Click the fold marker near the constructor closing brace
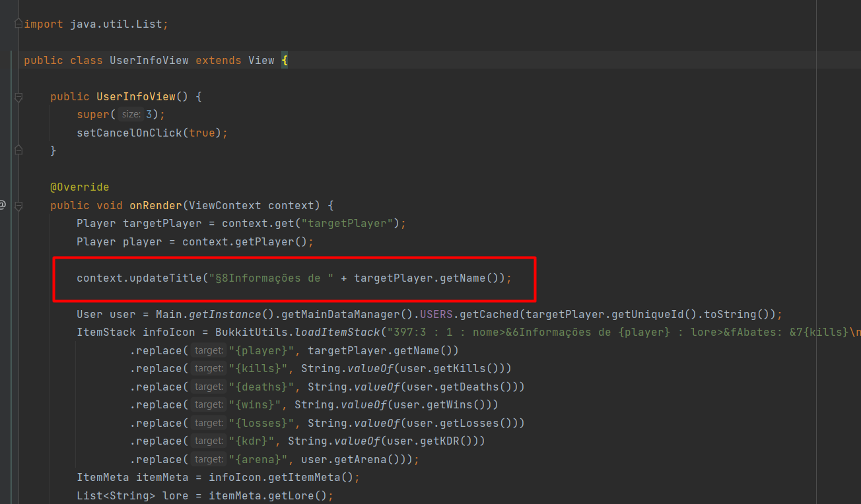This screenshot has width=861, height=504. click(19, 150)
